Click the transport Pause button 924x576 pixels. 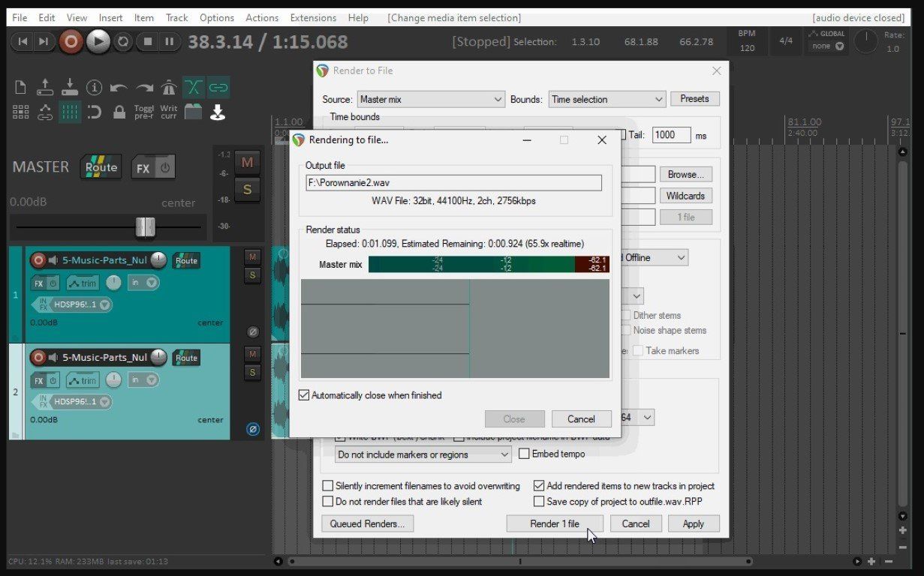click(x=170, y=42)
